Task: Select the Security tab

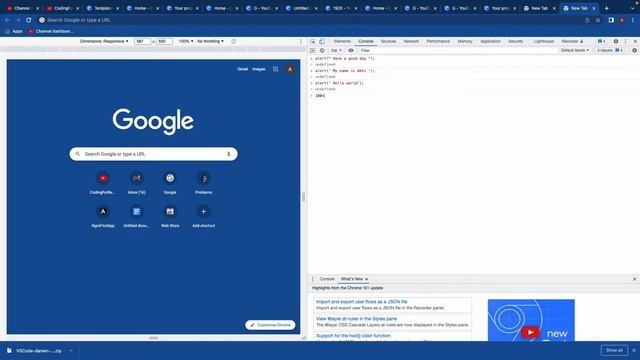Action: pos(516,41)
